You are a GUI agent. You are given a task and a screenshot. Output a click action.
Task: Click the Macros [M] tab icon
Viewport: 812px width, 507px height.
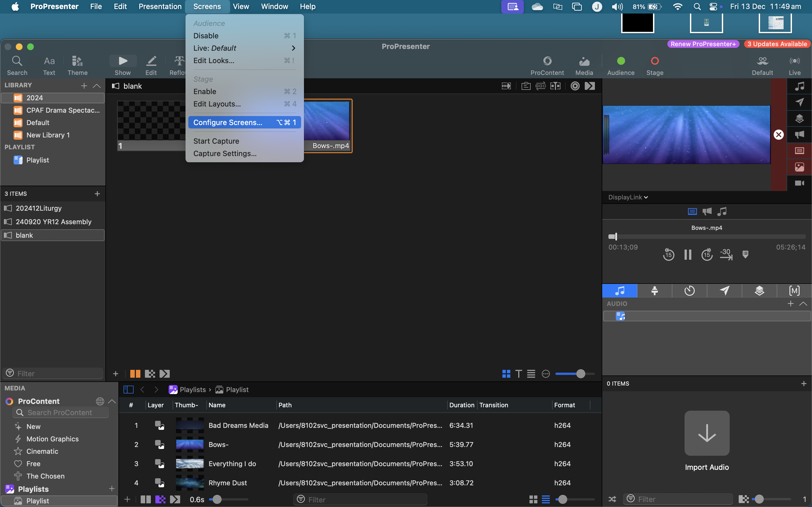(x=794, y=290)
